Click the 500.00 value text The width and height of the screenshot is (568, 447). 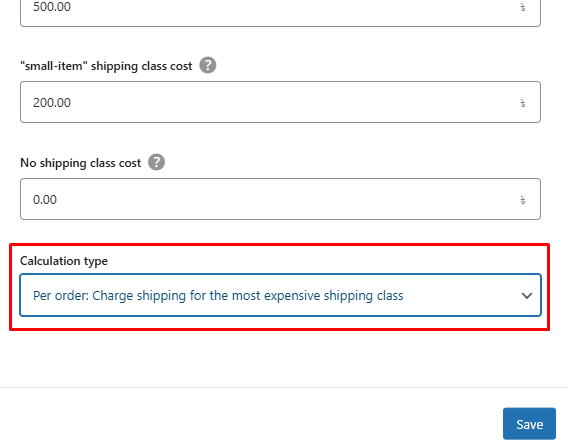tap(52, 7)
